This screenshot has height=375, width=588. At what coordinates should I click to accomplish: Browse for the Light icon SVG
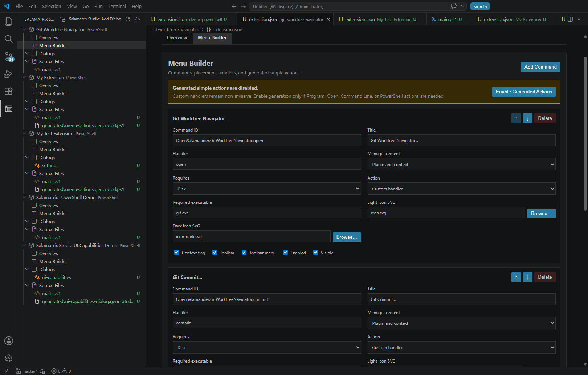541,214
